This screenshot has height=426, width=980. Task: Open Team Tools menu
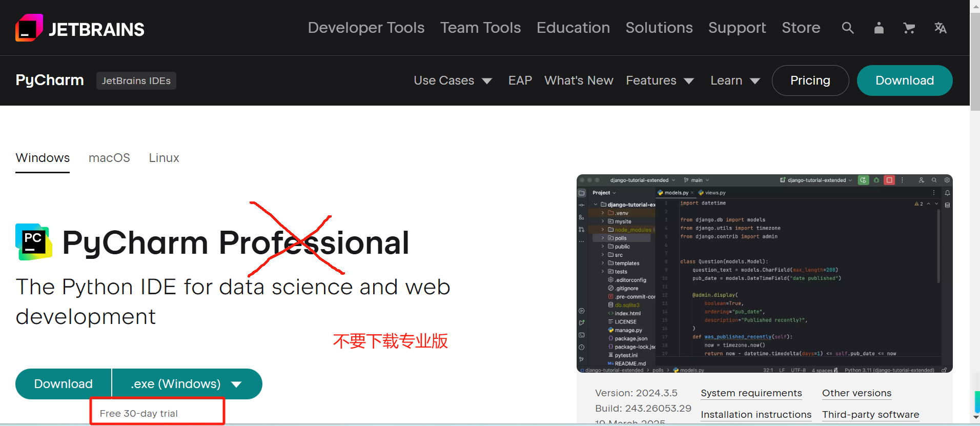tap(480, 28)
